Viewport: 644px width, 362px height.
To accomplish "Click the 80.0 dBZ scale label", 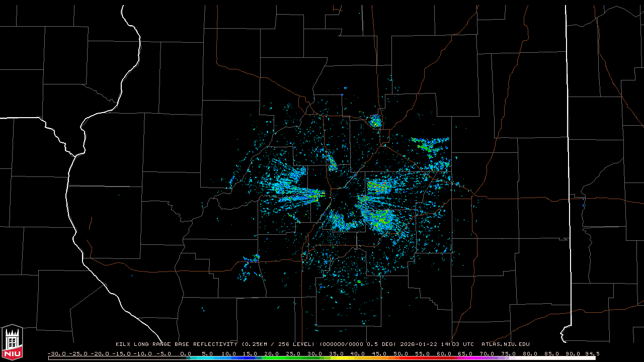I will [530, 353].
